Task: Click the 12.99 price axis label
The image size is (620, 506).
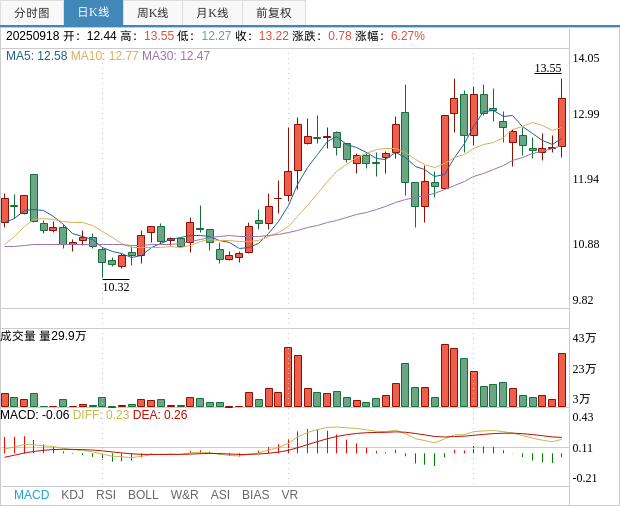Action: pyautogui.click(x=586, y=114)
